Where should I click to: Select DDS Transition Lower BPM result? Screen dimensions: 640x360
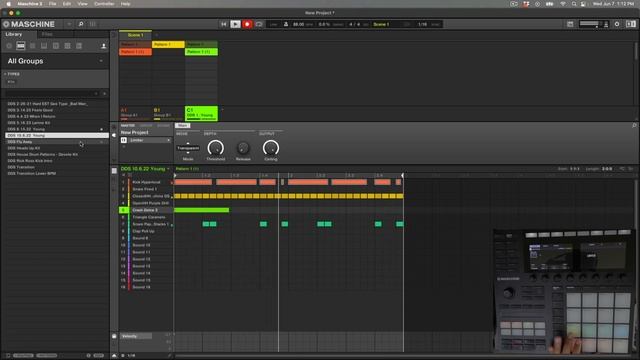click(56, 173)
